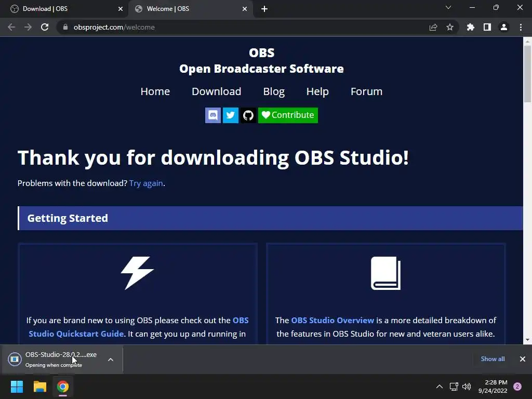The height and width of the screenshot is (399, 532).
Task: Expand the download item options chevron
Action: coord(111,360)
